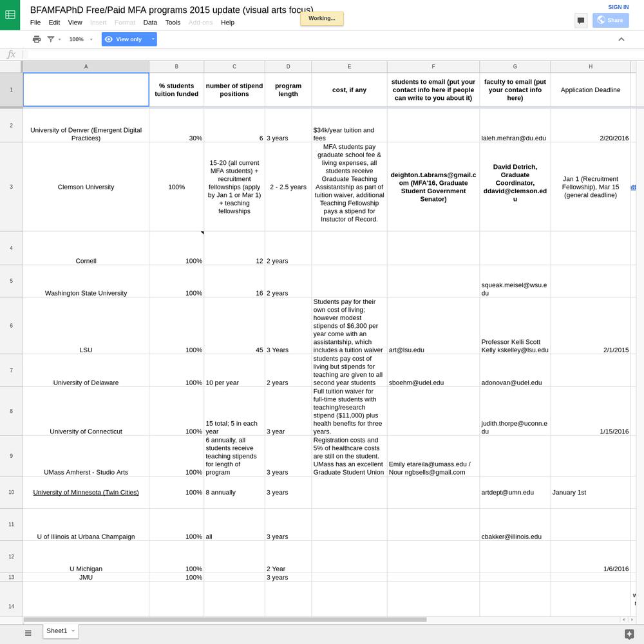644x644 pixels.
Task: Select the 'cost, if any' header cell
Action: [350, 90]
